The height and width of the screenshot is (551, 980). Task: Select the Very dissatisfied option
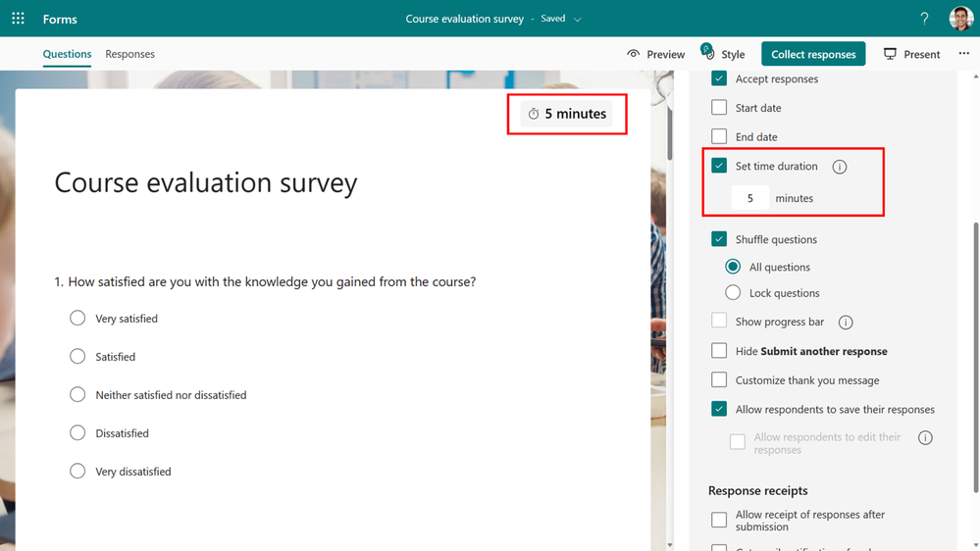point(77,471)
